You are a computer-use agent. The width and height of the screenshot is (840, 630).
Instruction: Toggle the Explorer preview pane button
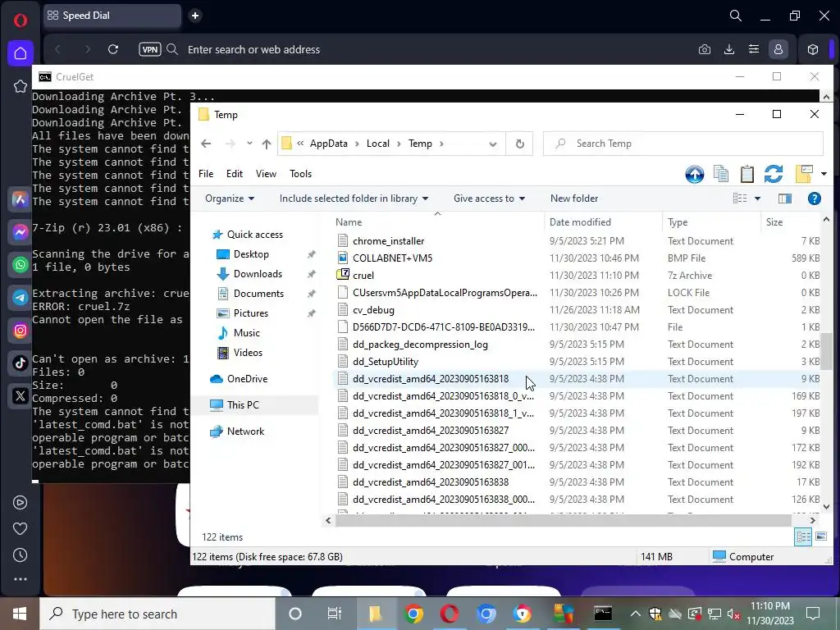[785, 199]
